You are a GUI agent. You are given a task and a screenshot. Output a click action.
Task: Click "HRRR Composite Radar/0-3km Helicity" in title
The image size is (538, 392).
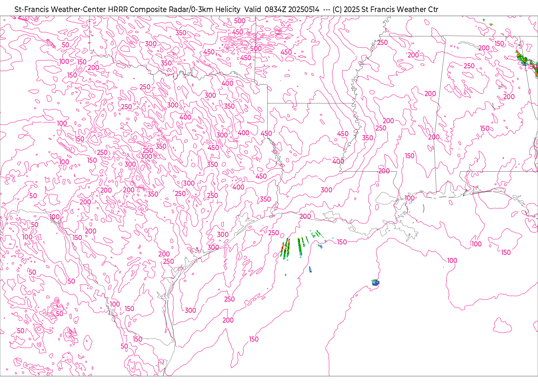pyautogui.click(x=174, y=10)
